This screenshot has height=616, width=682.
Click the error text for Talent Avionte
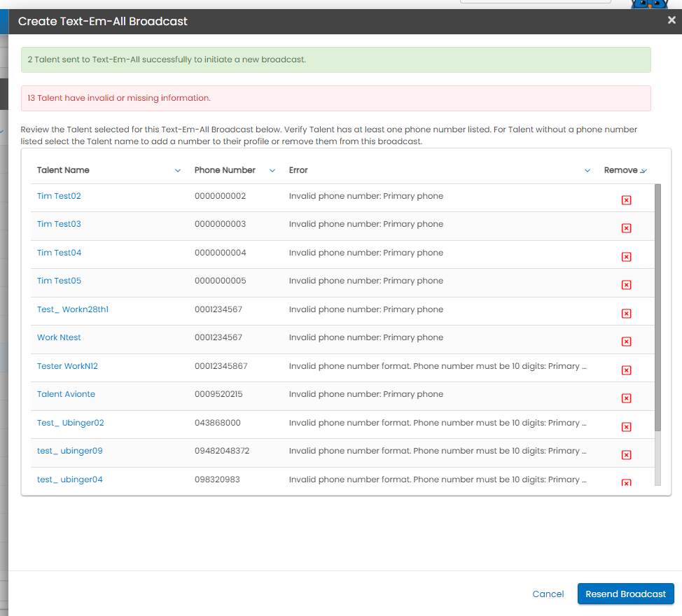click(366, 394)
